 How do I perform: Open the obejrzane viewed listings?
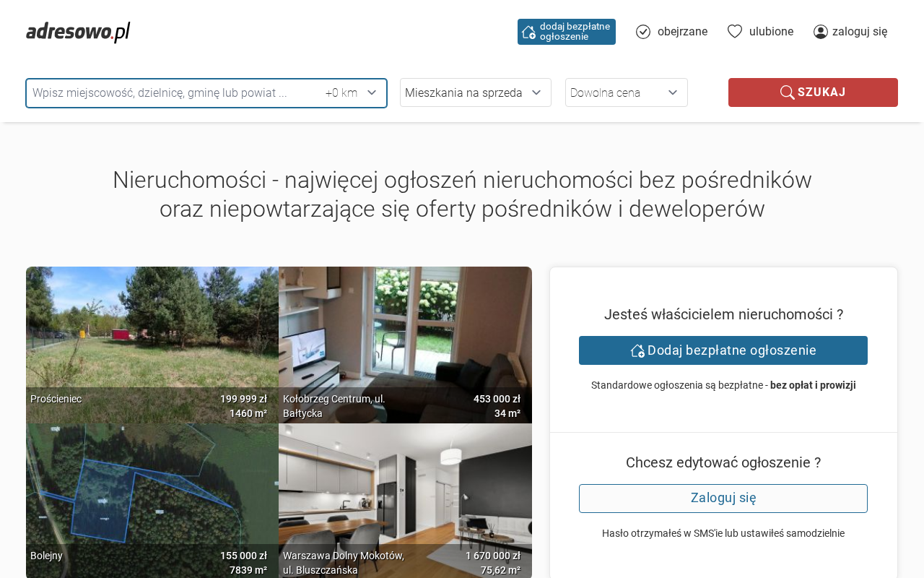point(682,32)
